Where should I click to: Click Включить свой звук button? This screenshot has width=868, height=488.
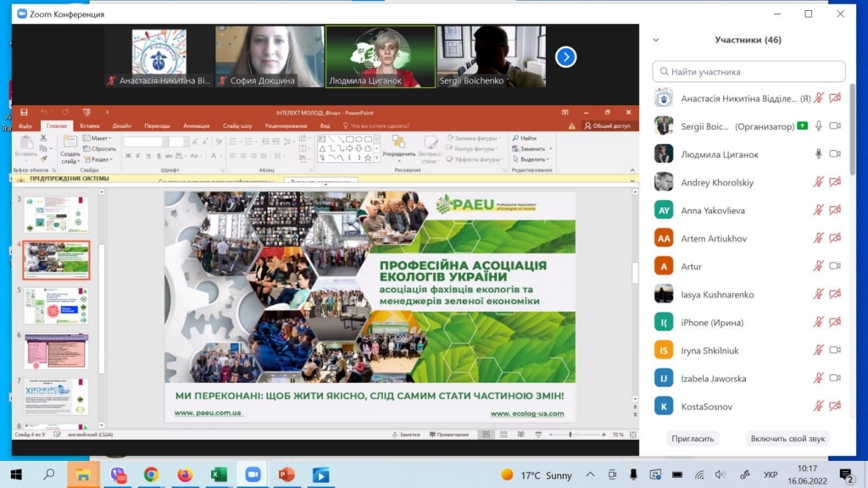pos(787,439)
